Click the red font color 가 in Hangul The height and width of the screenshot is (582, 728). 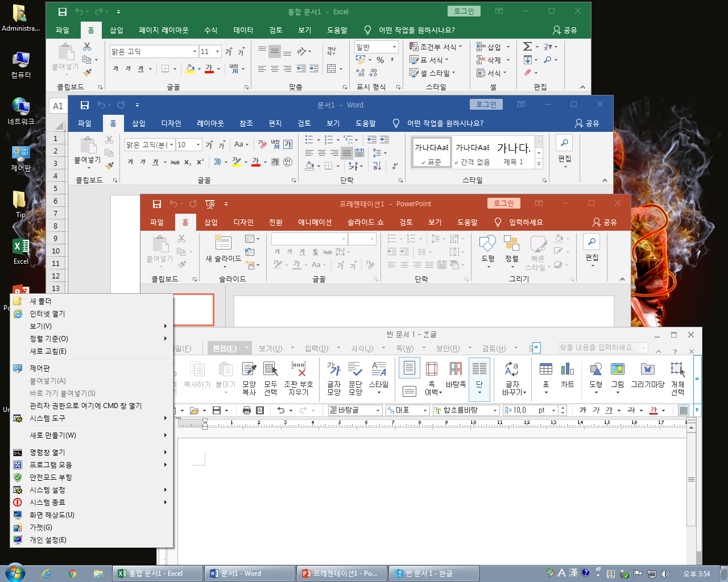pos(653,410)
